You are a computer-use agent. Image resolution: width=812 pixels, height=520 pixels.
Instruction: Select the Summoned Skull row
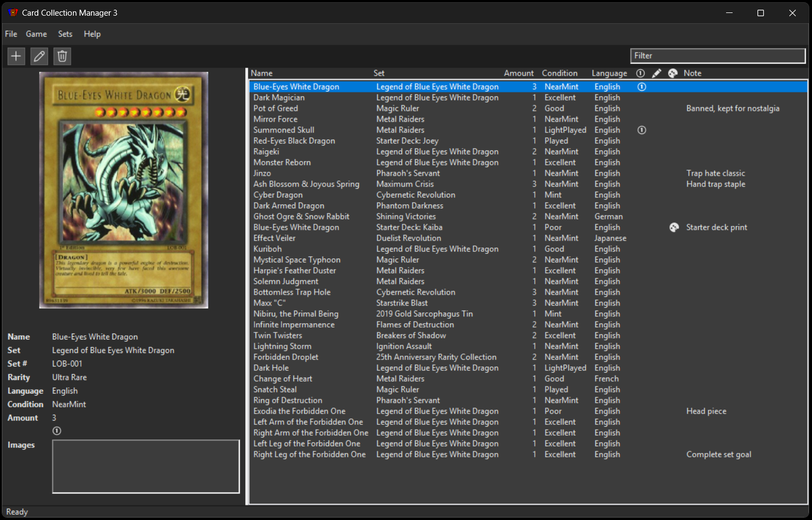pyautogui.click(x=528, y=130)
